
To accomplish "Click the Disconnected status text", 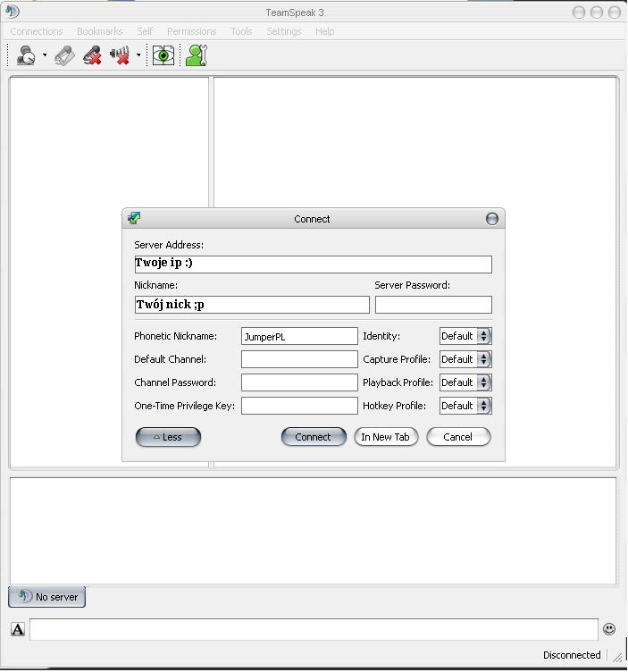I will click(572, 655).
